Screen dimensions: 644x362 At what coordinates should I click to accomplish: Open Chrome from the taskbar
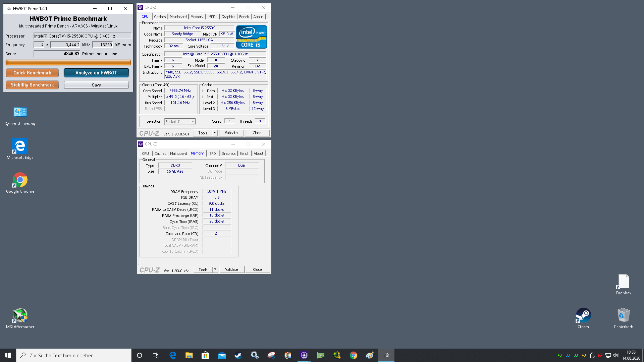tap(354, 355)
